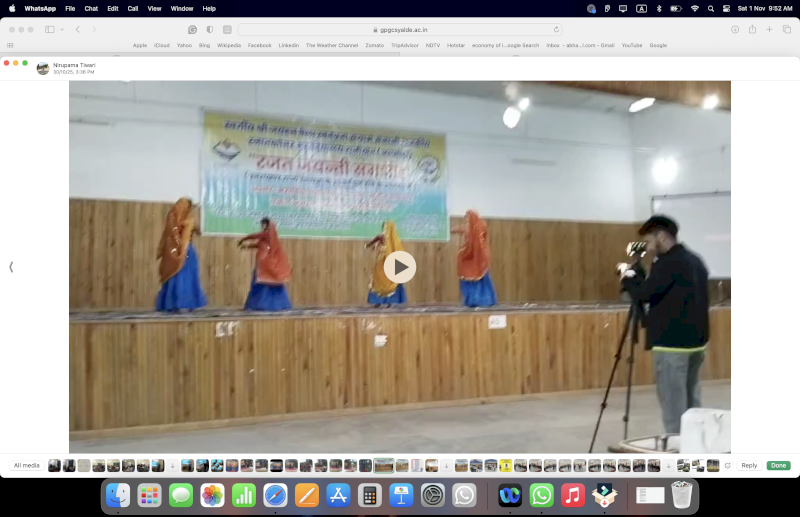Open the Chat menu in menu bar

point(91,8)
